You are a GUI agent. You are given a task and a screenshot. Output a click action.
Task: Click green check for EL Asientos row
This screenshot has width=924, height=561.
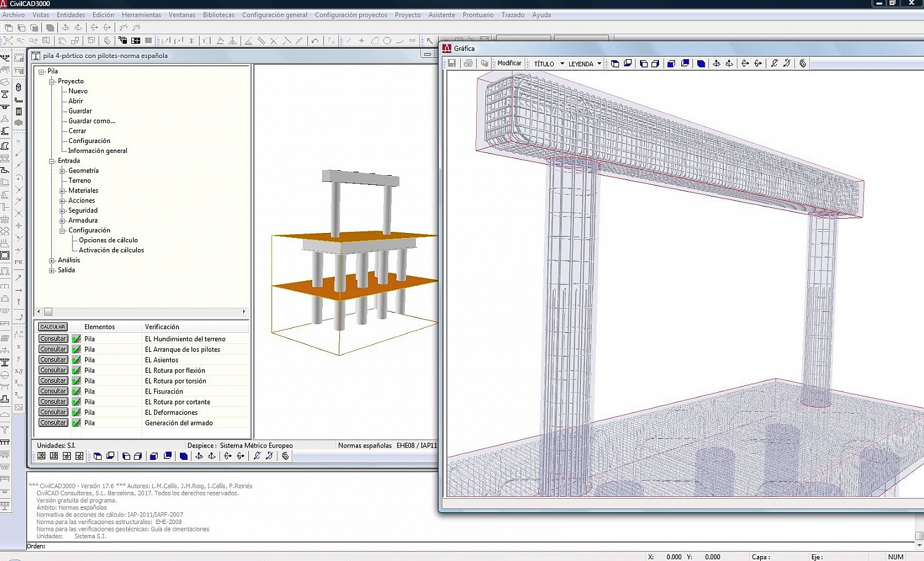coord(76,359)
